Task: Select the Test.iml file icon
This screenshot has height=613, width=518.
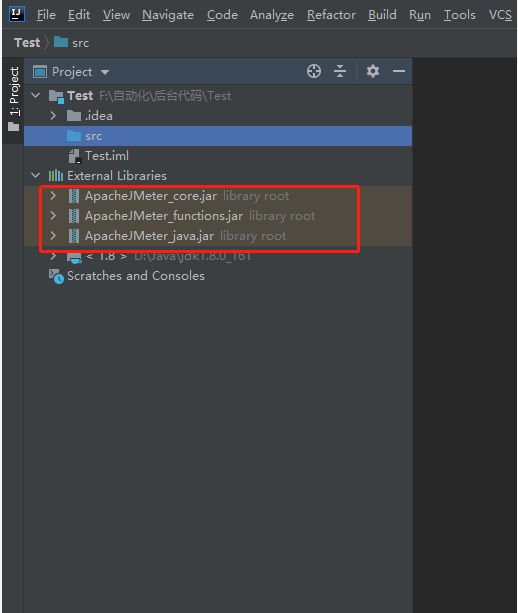Action: [74, 156]
